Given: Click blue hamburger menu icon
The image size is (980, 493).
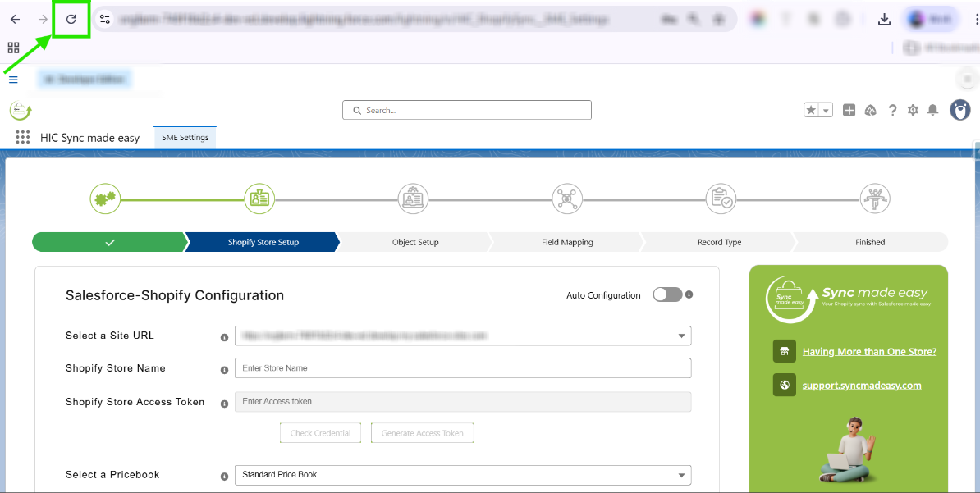Looking at the screenshot, I should pos(13,80).
